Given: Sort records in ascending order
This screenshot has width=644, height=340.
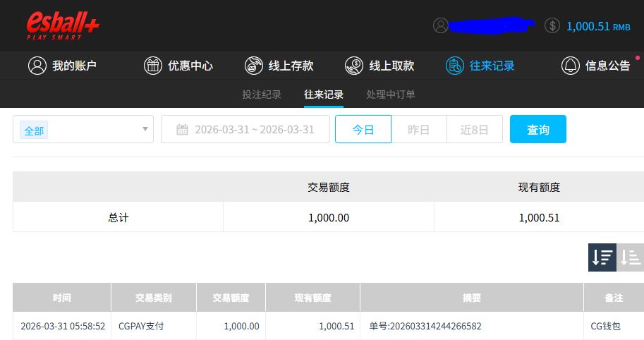Looking at the screenshot, I should (x=631, y=257).
